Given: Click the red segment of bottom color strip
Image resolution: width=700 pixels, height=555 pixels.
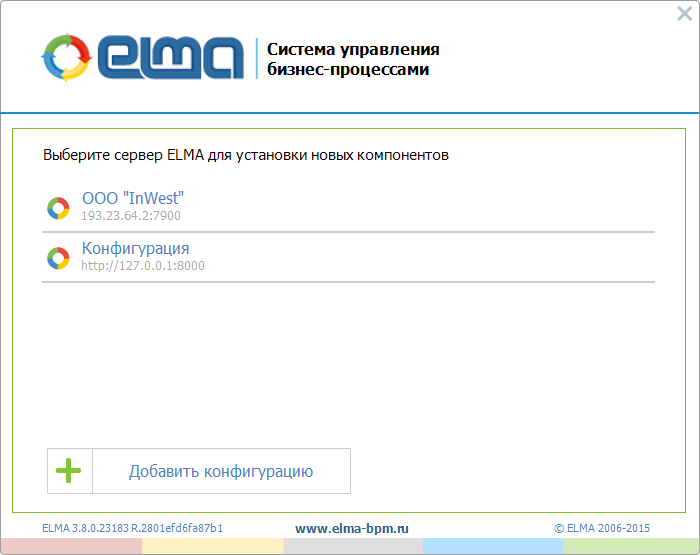Looking at the screenshot, I should coord(71,546).
